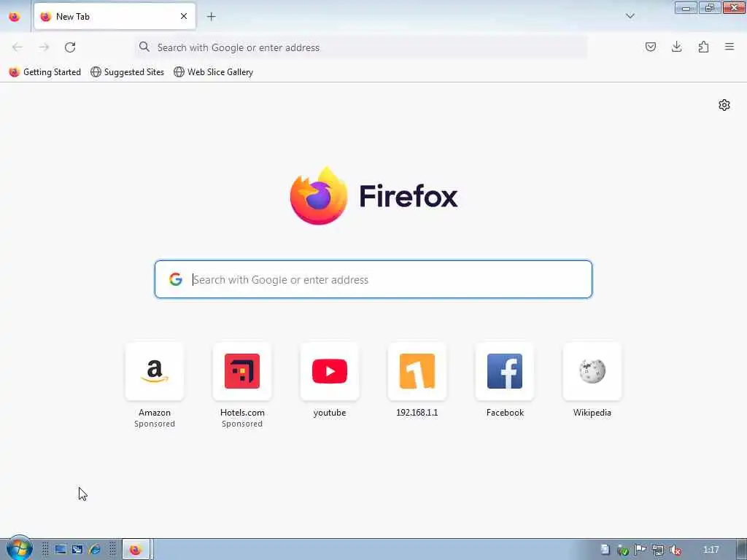The image size is (747, 560).
Task: Click the Forward navigation arrow
Action: [44, 47]
